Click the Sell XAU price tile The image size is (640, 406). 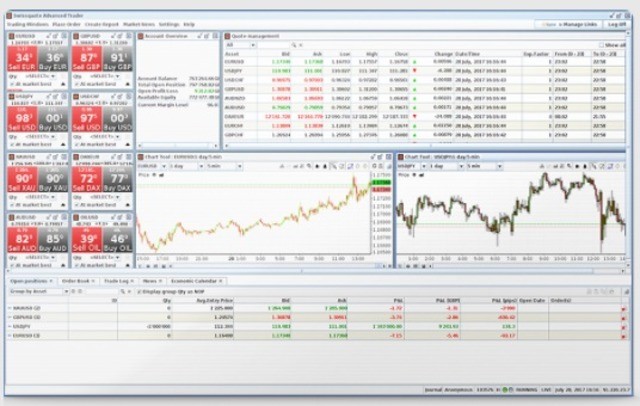click(23, 181)
